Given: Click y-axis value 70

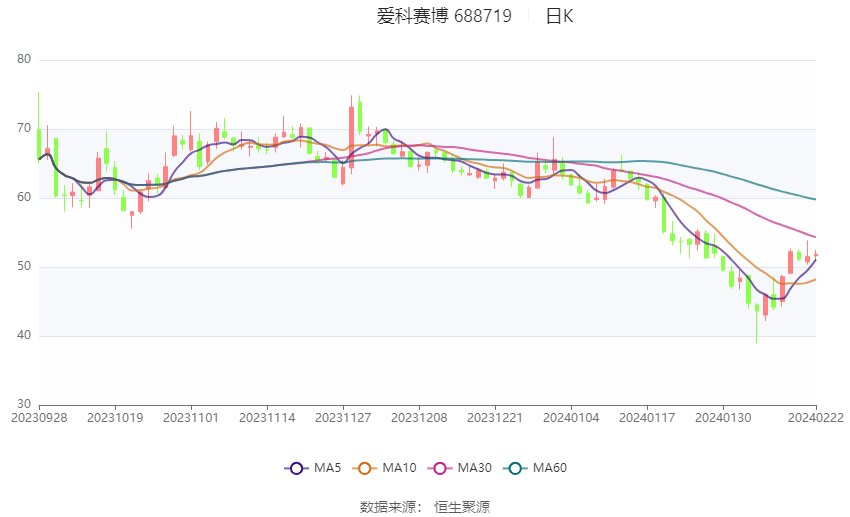Looking at the screenshot, I should pos(24,128).
